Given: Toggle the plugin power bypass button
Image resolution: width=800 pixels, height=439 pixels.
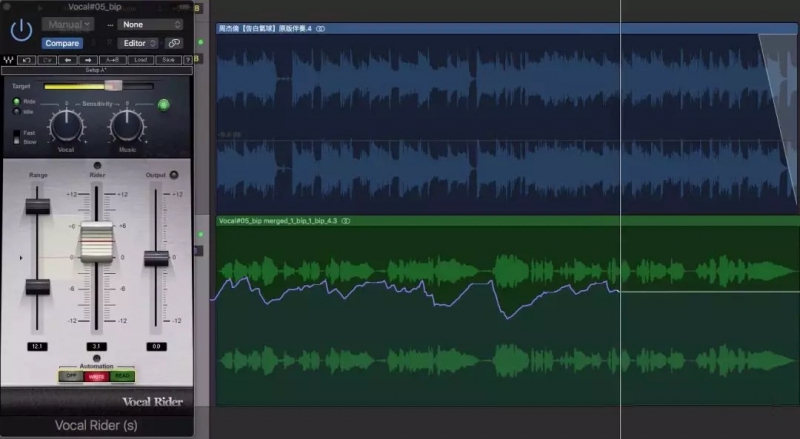Looking at the screenshot, I should point(21,31).
